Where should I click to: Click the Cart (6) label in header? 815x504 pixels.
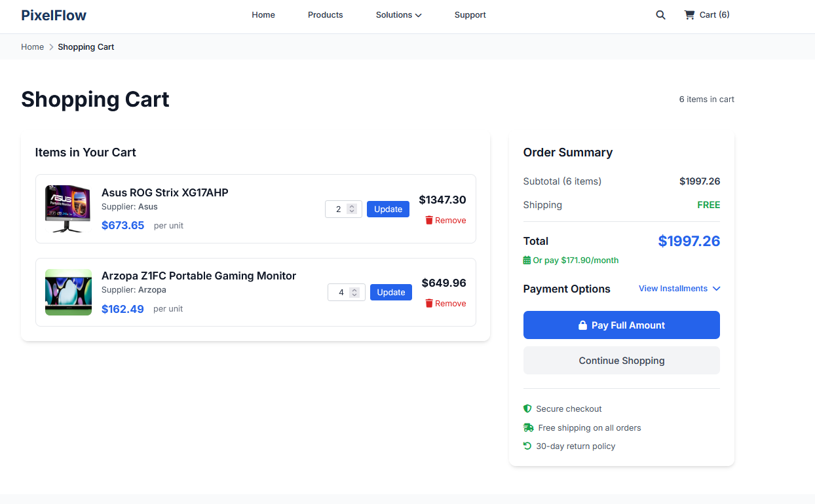(714, 15)
